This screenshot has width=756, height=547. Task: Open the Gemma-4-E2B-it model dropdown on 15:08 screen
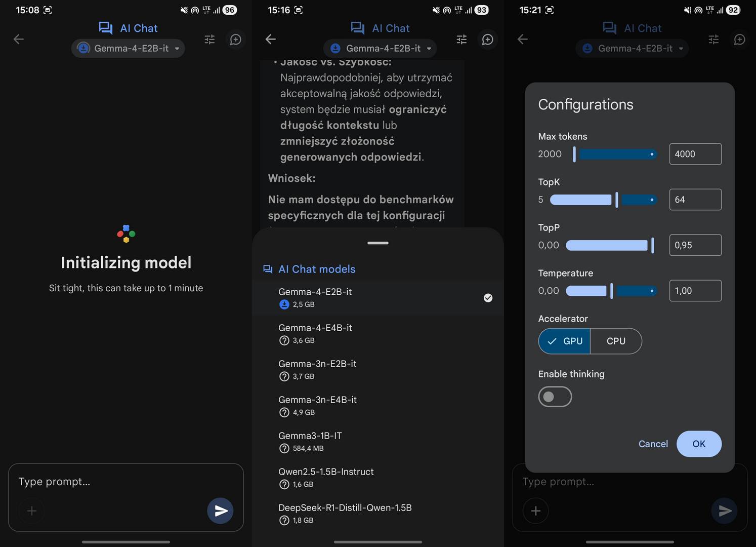[x=128, y=49]
